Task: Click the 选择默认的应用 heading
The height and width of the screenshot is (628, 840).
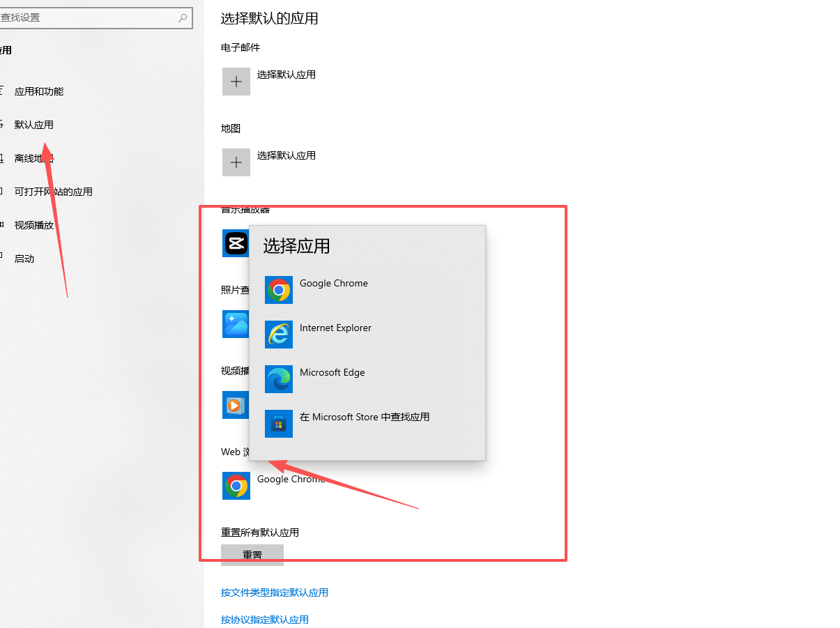Action: [270, 19]
